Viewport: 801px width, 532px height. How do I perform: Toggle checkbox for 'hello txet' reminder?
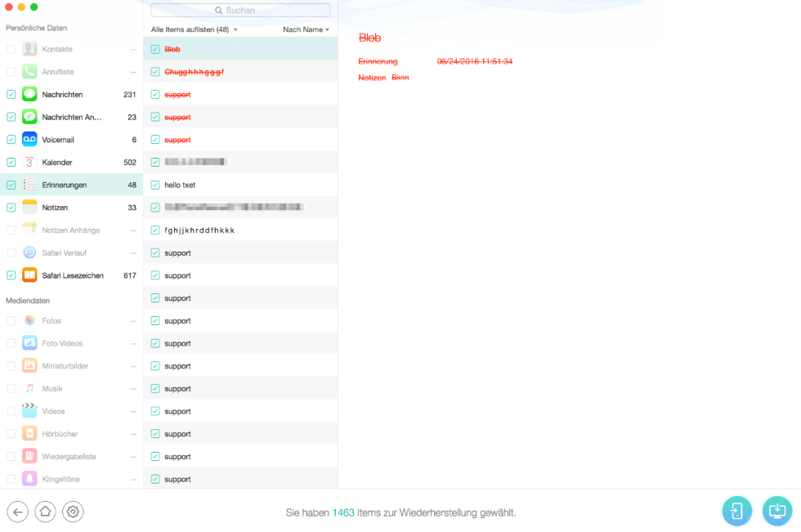point(155,185)
